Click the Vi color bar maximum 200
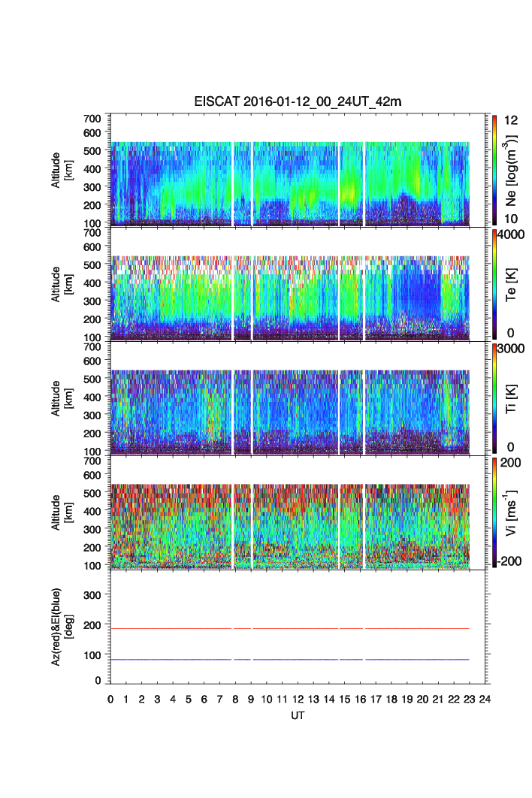Viewport: 532px width, 798px height. [x=511, y=463]
